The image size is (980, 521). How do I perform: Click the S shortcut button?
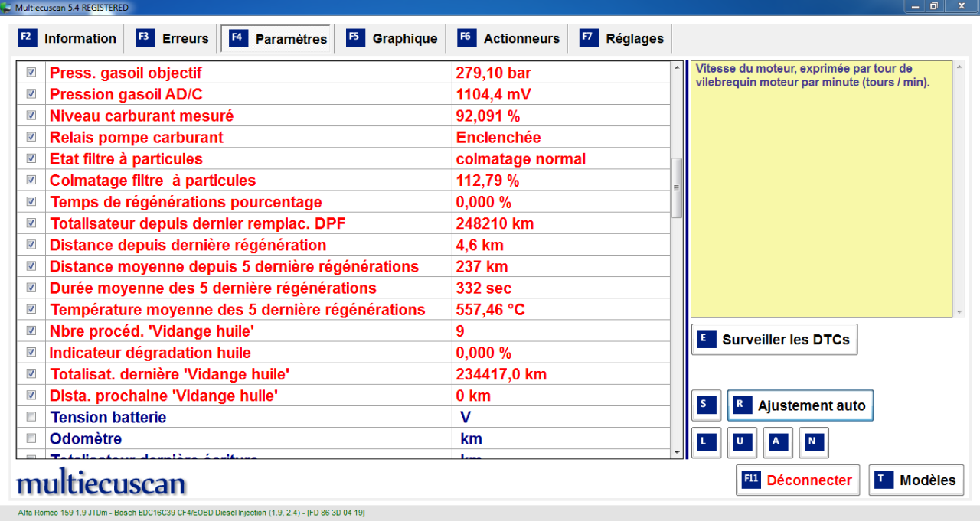point(706,405)
